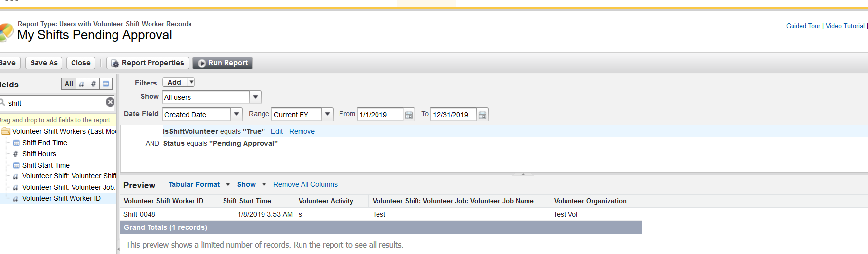Click Remove All Columns link
Image resolution: width=868 pixels, height=254 pixels.
click(305, 184)
